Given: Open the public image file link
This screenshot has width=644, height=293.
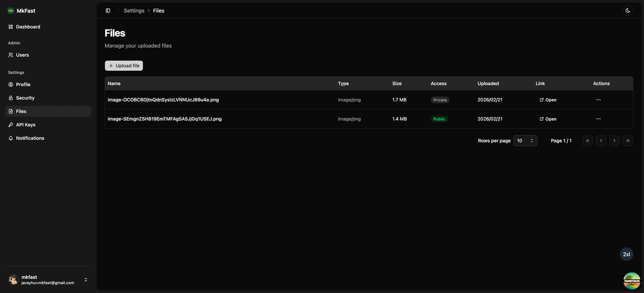Looking at the screenshot, I should [x=548, y=119].
